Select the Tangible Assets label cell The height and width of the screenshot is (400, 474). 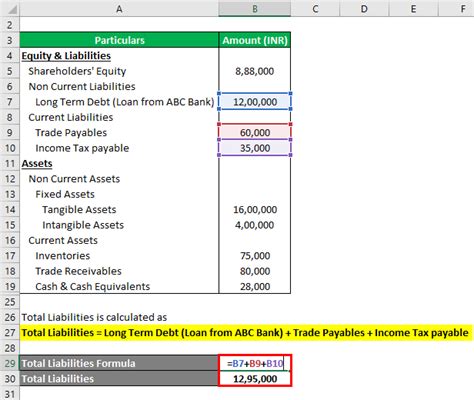[119, 209]
